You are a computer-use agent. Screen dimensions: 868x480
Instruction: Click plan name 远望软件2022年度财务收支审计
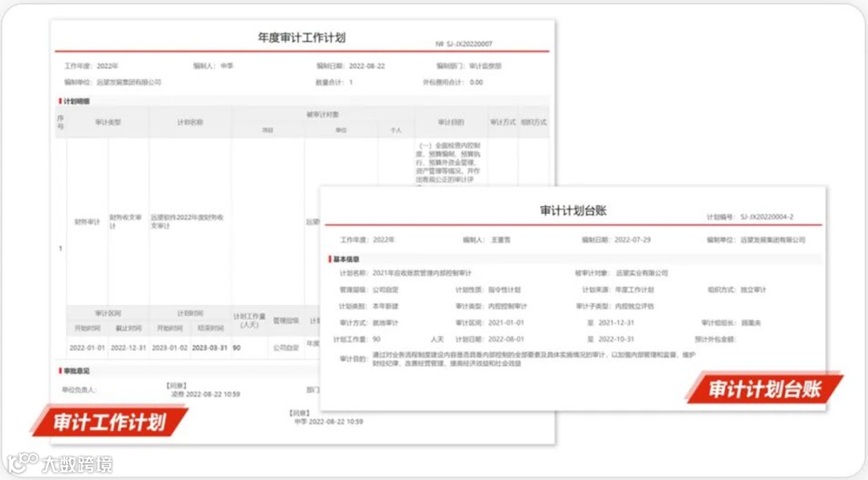click(x=187, y=221)
